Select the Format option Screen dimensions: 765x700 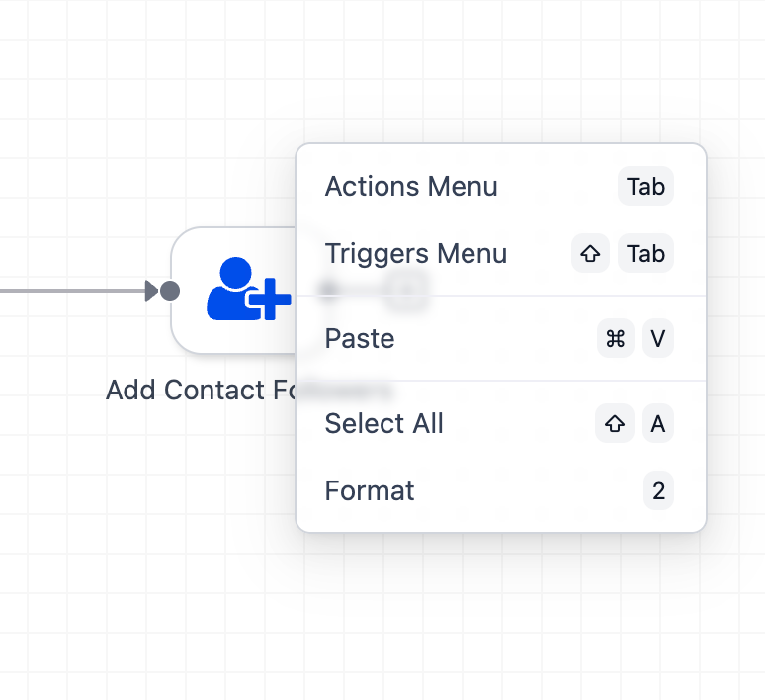pyautogui.click(x=370, y=491)
